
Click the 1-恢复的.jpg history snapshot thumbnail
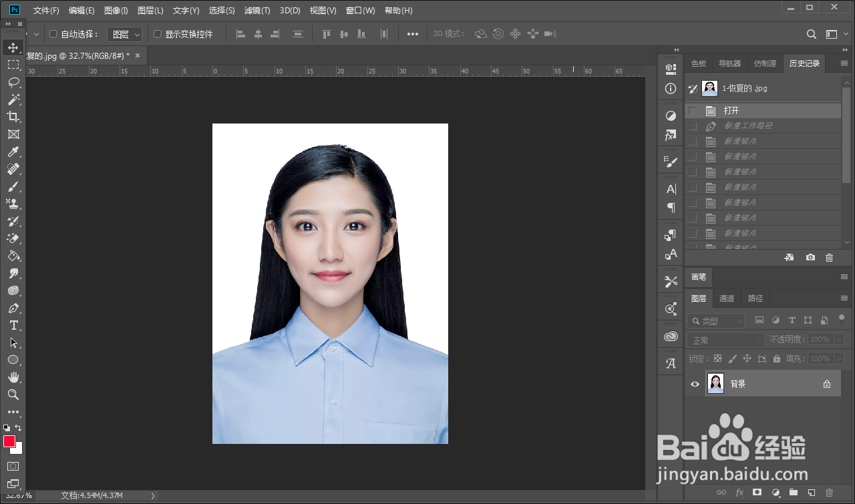(709, 88)
